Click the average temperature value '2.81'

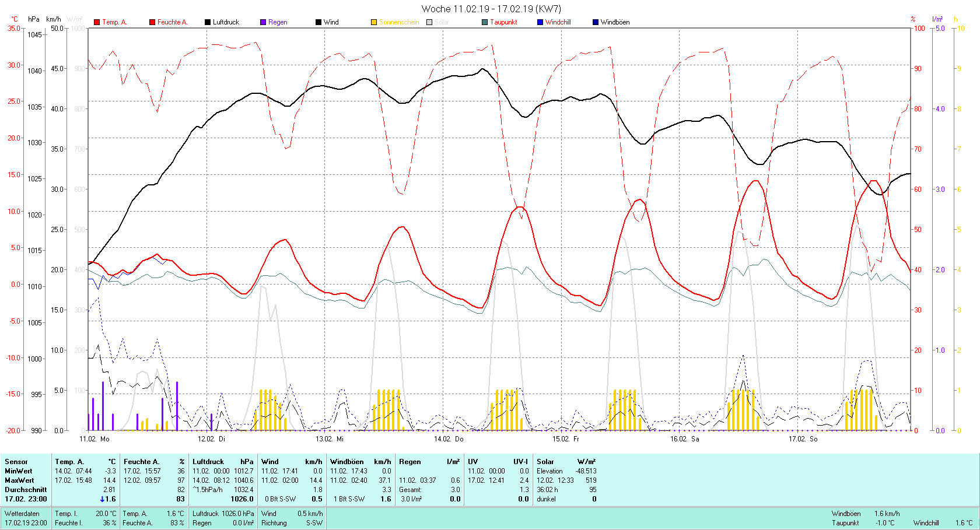109,490
